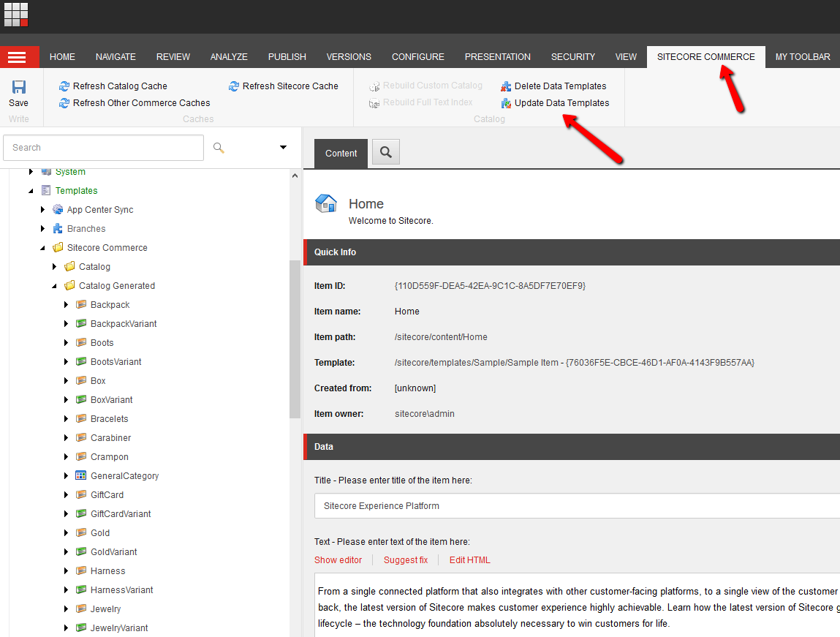Click the Update Data Templates icon

coord(506,103)
